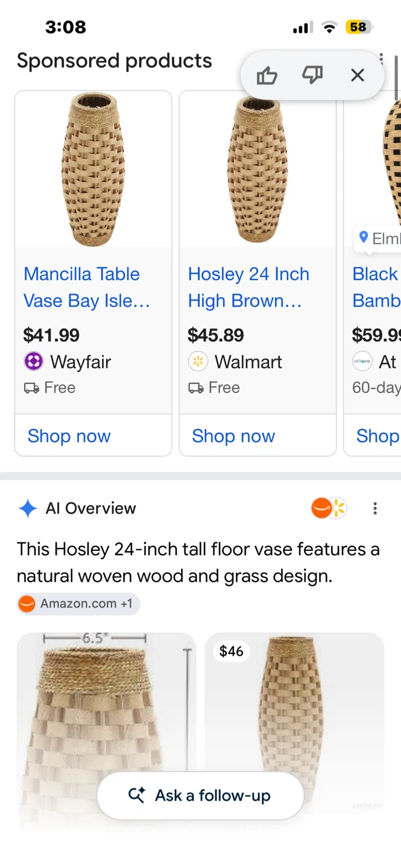Tap the Amazon and Walmart source icons
This screenshot has width=401, height=868.
pyautogui.click(x=329, y=508)
